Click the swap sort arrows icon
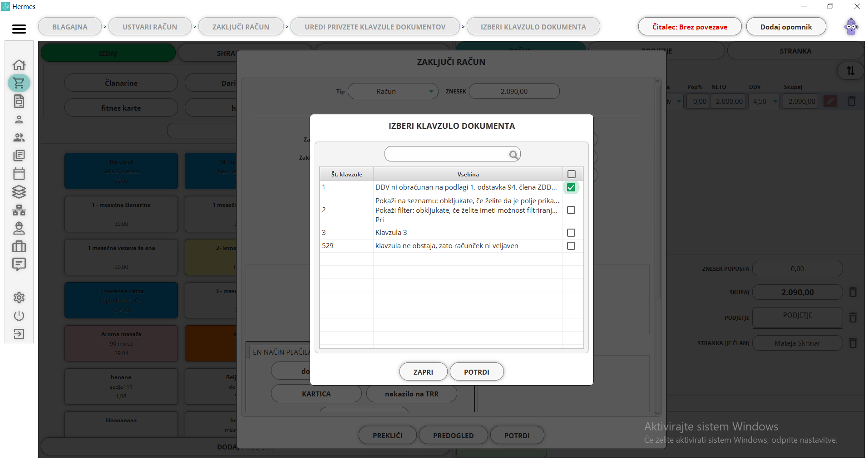This screenshot has width=868, height=464. pyautogui.click(x=851, y=71)
